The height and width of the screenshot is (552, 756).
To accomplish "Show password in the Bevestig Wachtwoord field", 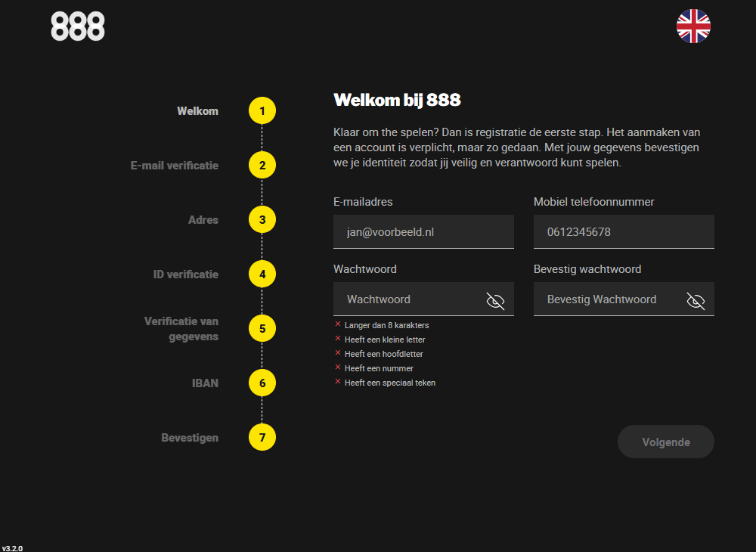I will pos(696,301).
